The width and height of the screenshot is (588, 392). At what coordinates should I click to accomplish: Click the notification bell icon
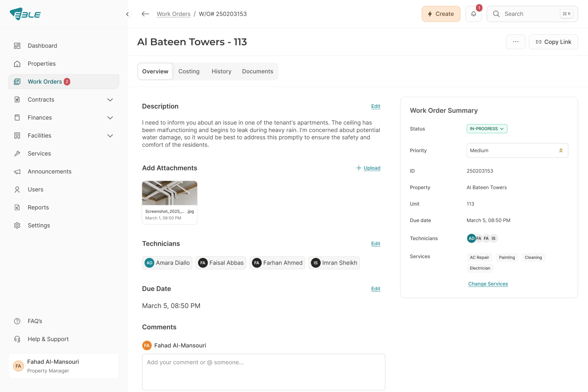[473, 14]
